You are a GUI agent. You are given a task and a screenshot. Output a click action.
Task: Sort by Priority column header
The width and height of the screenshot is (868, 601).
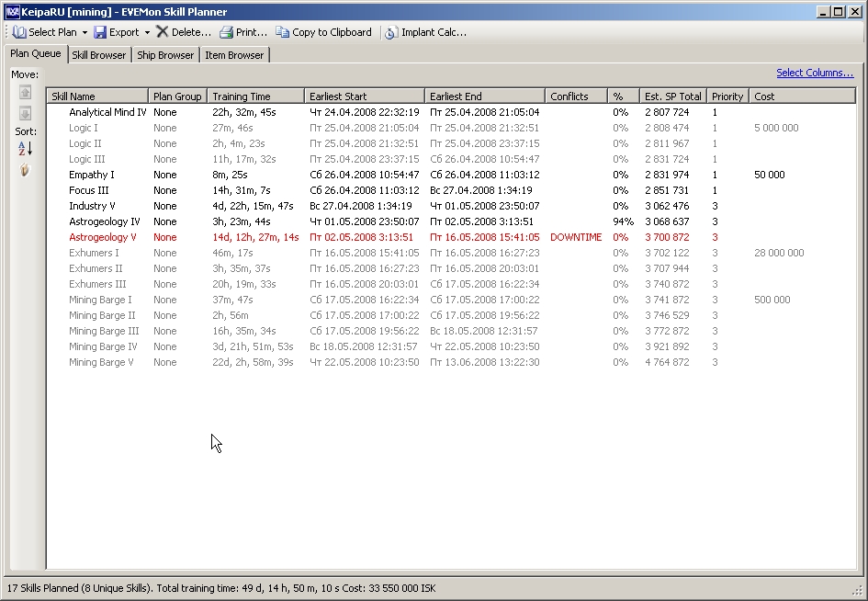point(728,96)
